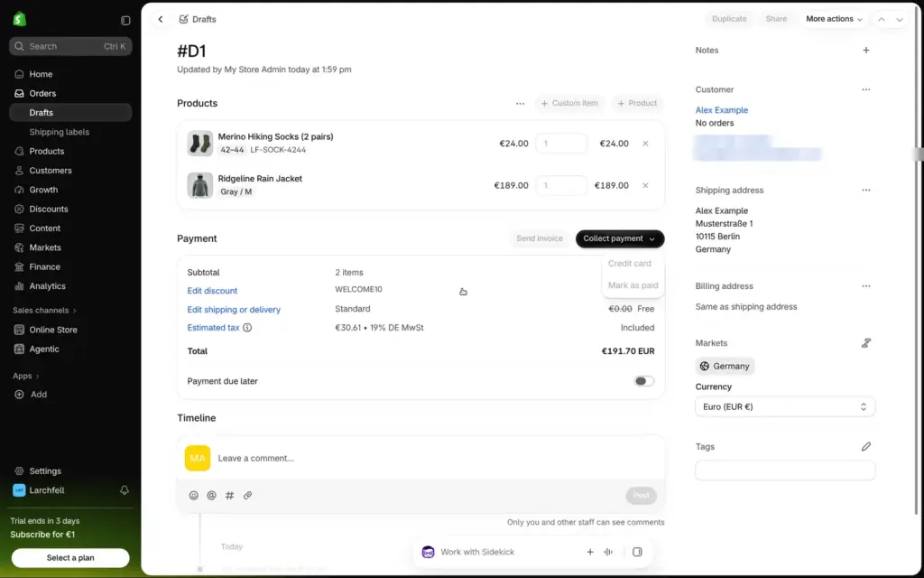Viewport: 924px width, 578px height.
Task: Expand the Sales channels section
Action: click(45, 311)
